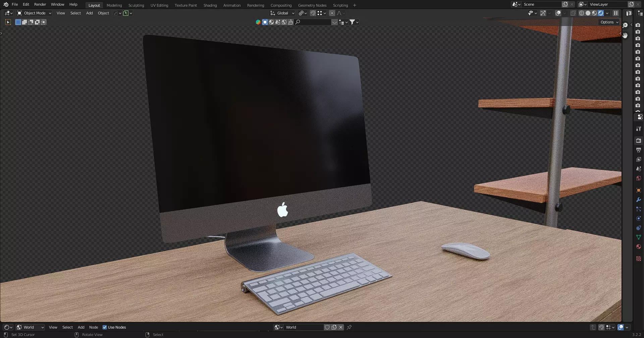Open the Node menu in shader editor
The width and height of the screenshot is (644, 338).
click(94, 327)
